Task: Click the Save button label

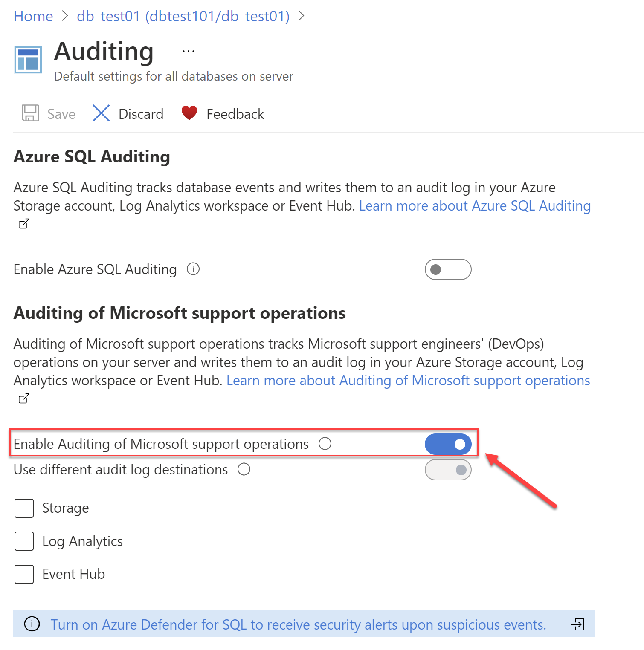Action: [61, 114]
